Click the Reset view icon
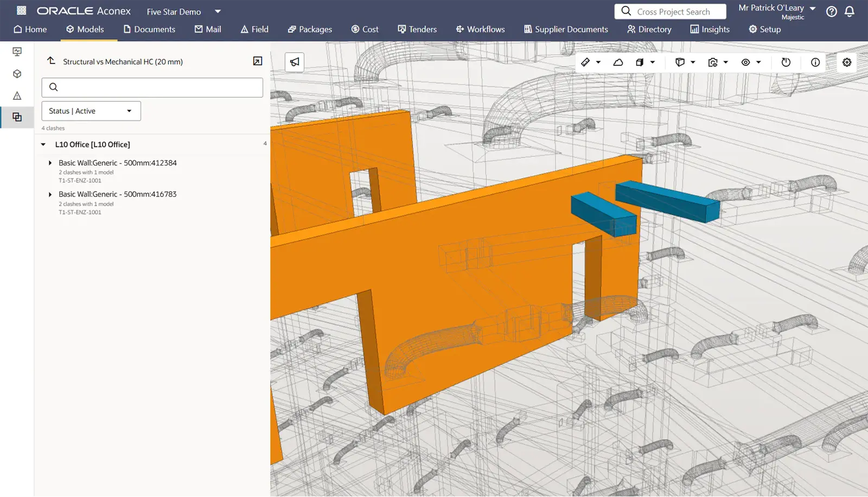 click(x=786, y=62)
